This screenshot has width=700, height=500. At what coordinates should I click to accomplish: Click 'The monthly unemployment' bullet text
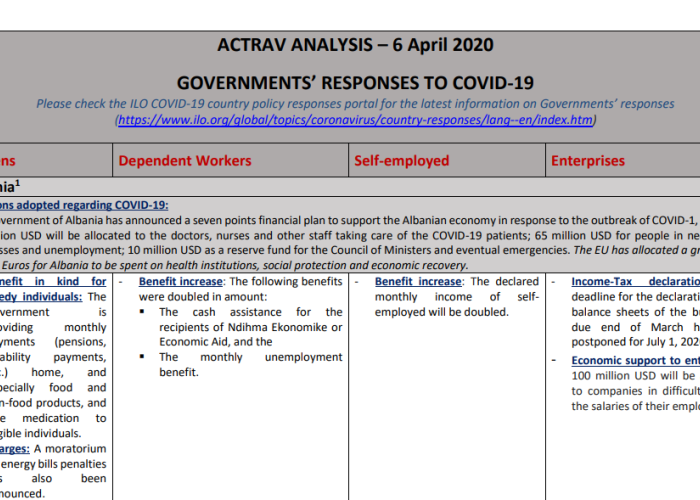pyautogui.click(x=251, y=357)
